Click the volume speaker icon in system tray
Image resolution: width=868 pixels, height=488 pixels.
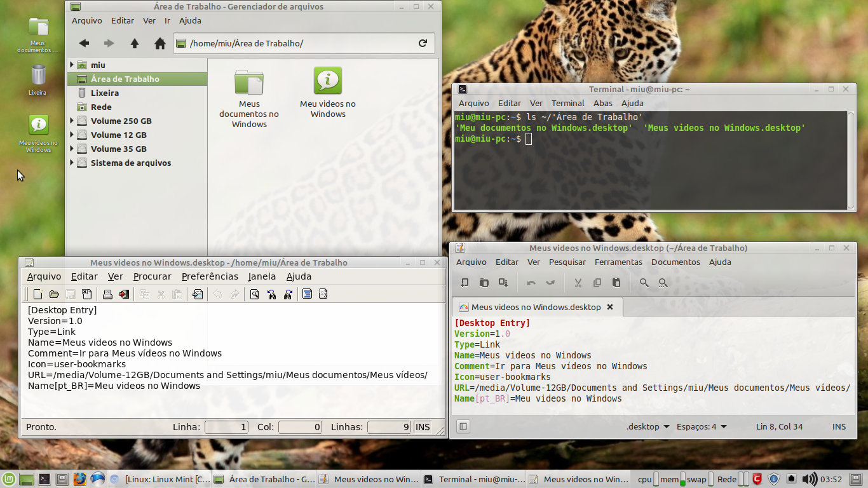[x=810, y=479]
